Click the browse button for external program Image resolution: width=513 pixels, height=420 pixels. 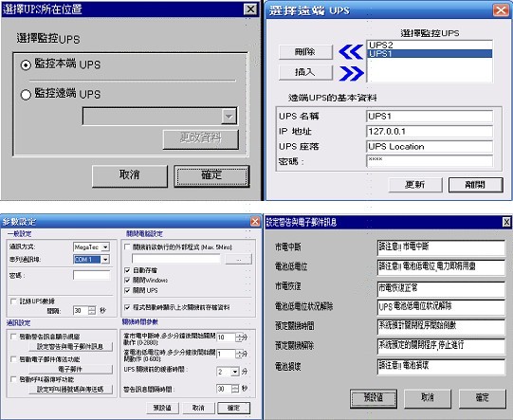coord(239,260)
